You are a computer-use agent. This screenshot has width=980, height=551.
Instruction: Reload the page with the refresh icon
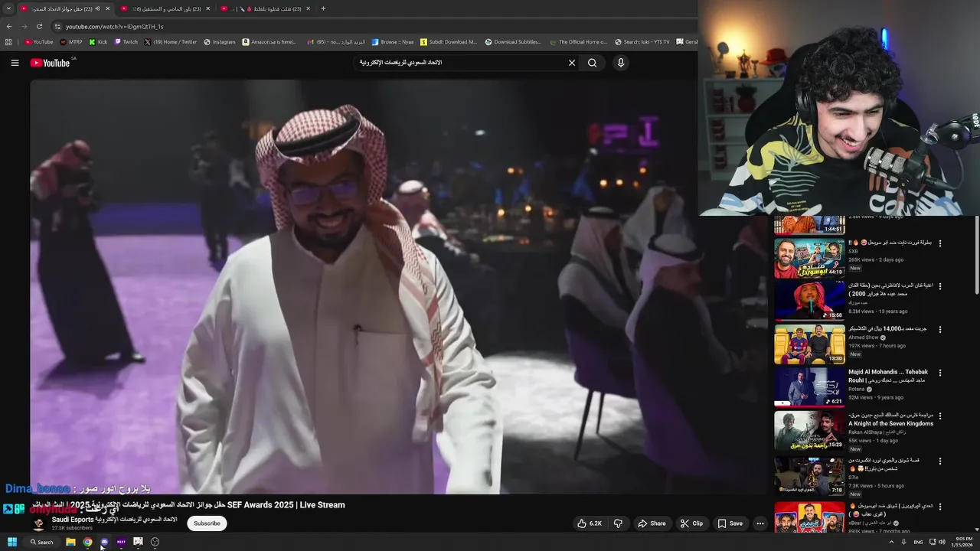39,26
